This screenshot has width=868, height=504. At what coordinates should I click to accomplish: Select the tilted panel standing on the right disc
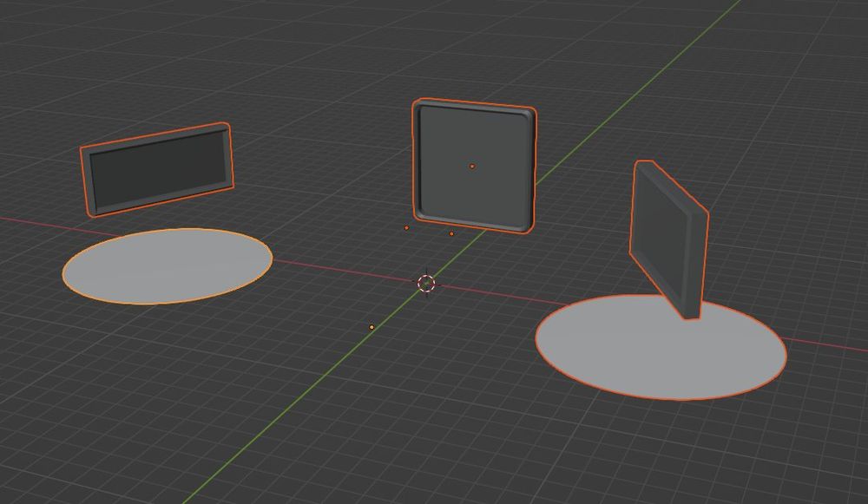click(668, 239)
